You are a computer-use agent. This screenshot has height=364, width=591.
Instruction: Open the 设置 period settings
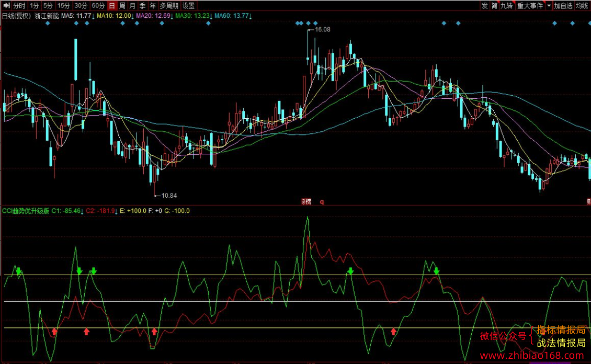pos(188,5)
